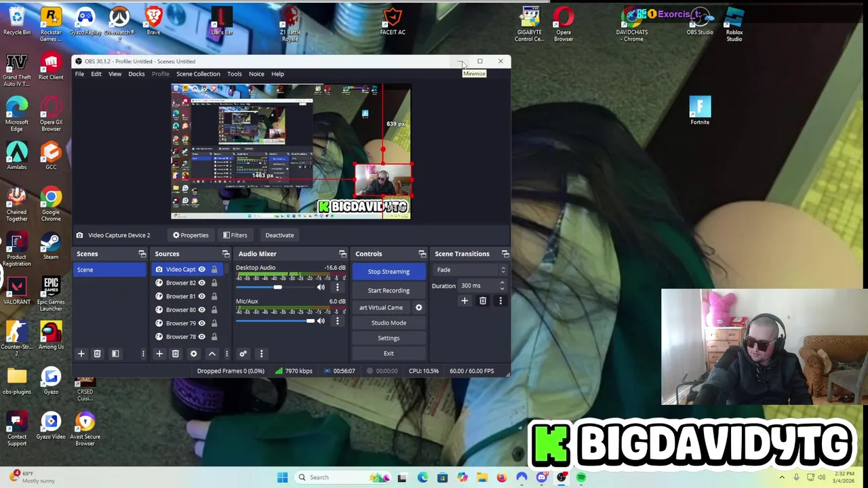This screenshot has width=868, height=488.
Task: Remove selected source with trash icon
Action: [175, 354]
